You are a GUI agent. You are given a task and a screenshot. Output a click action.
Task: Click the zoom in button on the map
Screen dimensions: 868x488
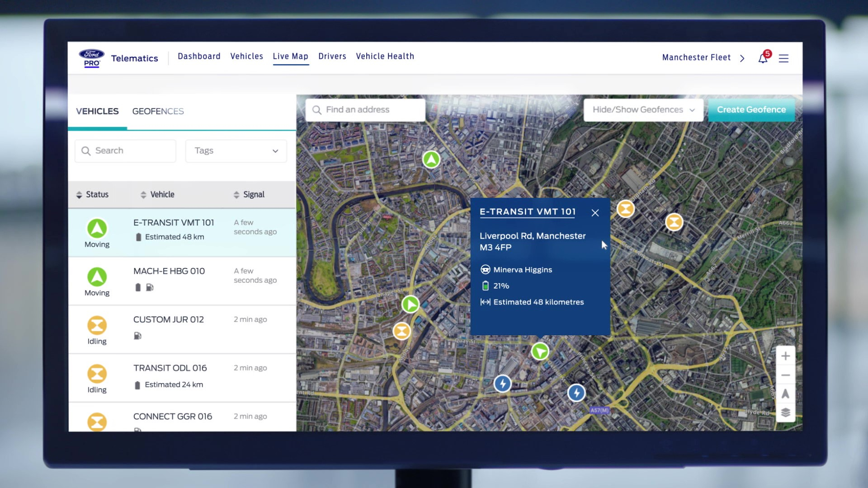(x=785, y=356)
